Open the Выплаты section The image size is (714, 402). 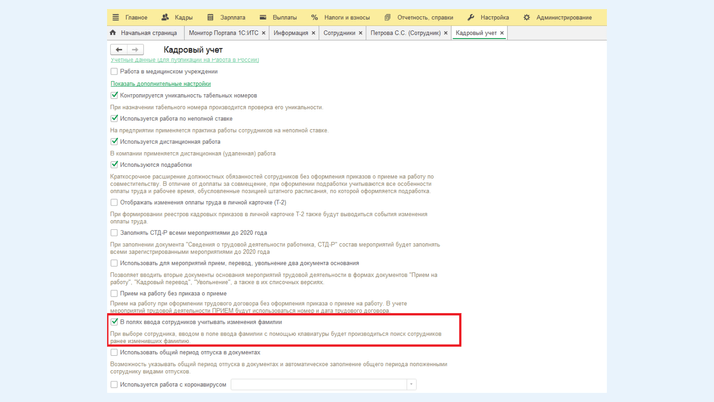tap(284, 17)
